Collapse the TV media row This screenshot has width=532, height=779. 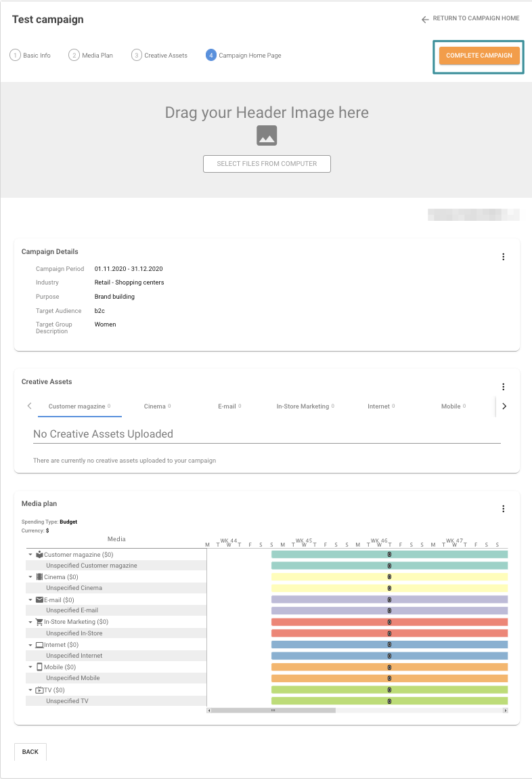pos(30,690)
